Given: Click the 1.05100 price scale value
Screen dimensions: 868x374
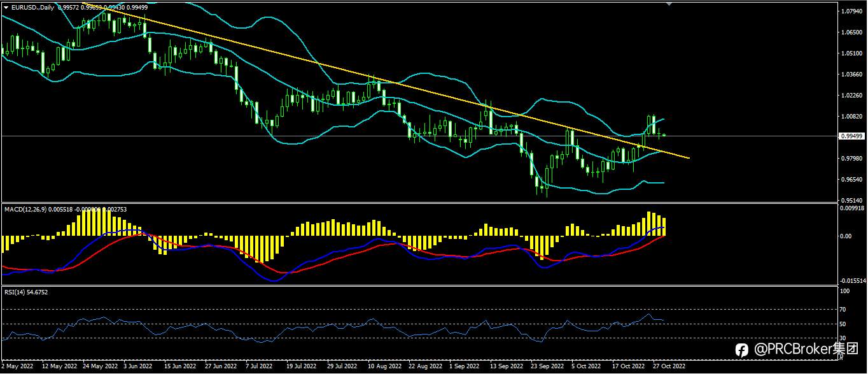Looking at the screenshot, I should (x=851, y=54).
